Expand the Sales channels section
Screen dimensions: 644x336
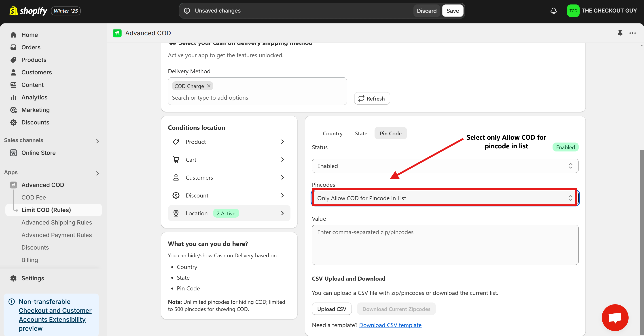click(x=97, y=141)
